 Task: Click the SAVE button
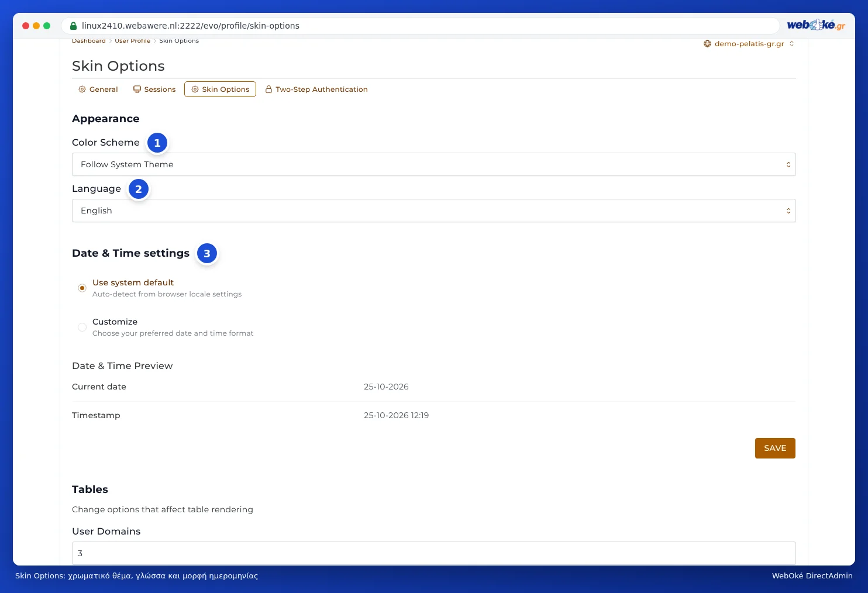coord(775,448)
